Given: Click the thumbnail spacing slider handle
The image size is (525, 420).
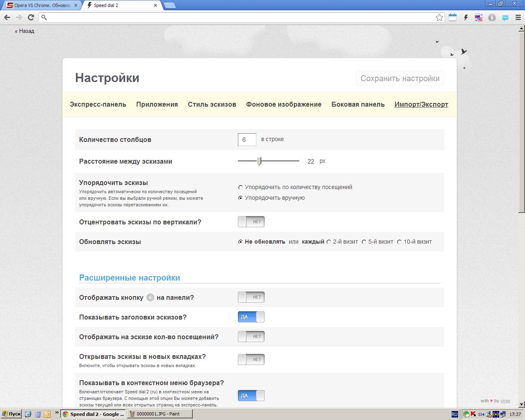Looking at the screenshot, I should (x=259, y=161).
